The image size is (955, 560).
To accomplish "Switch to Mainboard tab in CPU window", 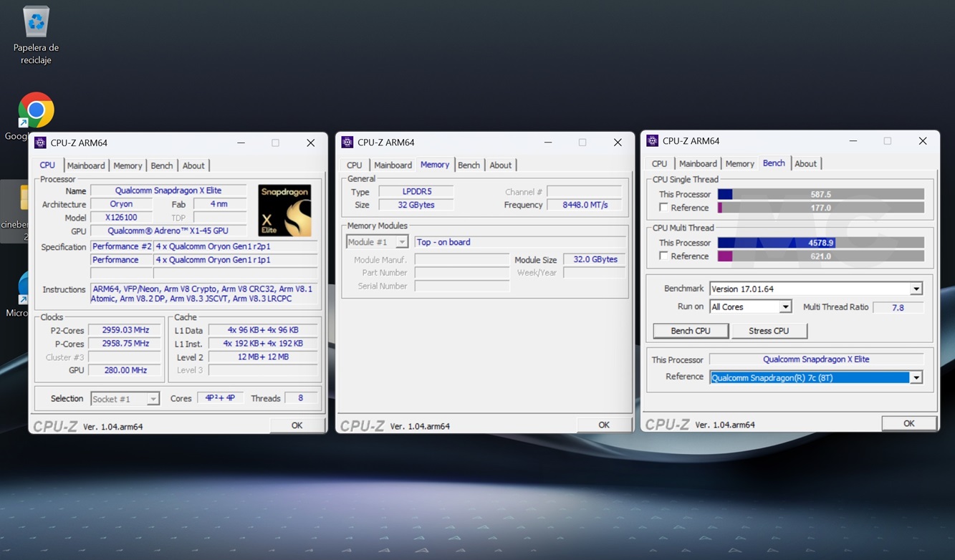I will click(x=86, y=166).
